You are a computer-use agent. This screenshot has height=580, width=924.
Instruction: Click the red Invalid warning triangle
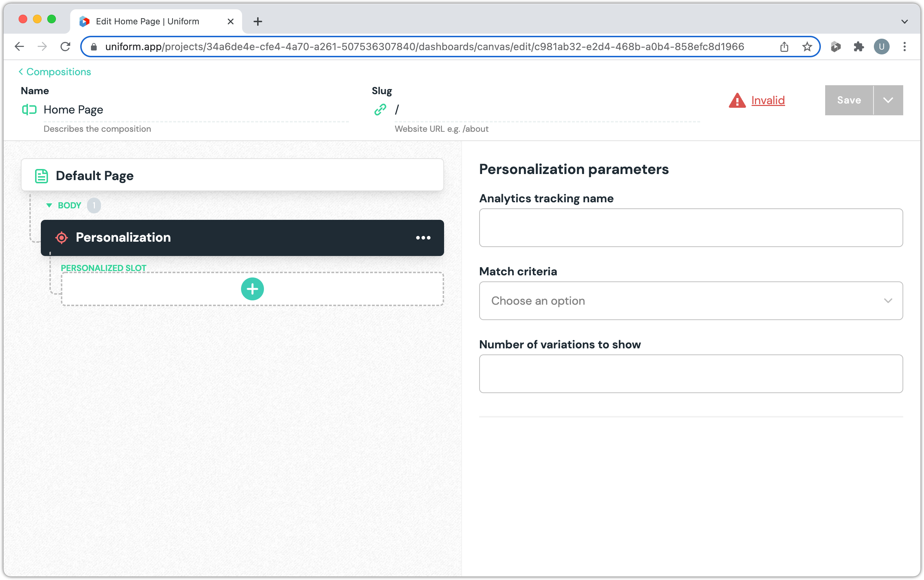click(x=737, y=101)
